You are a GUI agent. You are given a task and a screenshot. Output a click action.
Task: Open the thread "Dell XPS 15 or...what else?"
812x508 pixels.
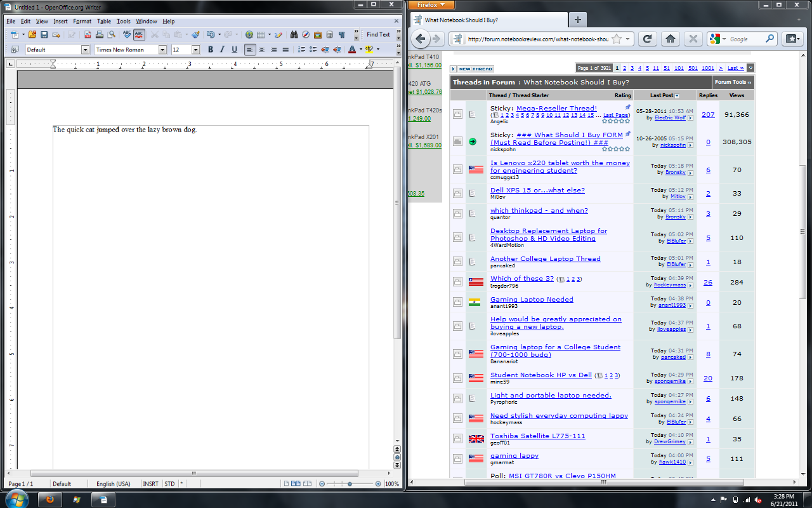tap(537, 190)
